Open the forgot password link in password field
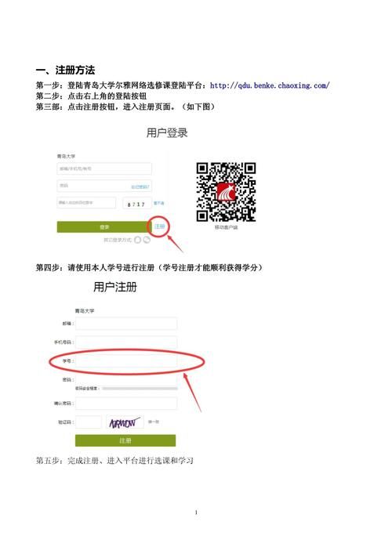The height and width of the screenshot is (554, 392). pyautogui.click(x=140, y=186)
